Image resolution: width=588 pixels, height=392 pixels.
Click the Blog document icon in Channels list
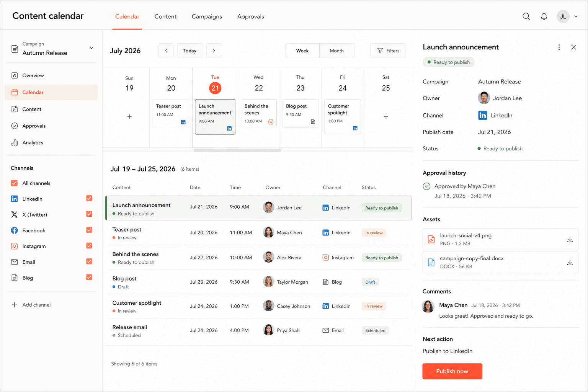coord(14,278)
